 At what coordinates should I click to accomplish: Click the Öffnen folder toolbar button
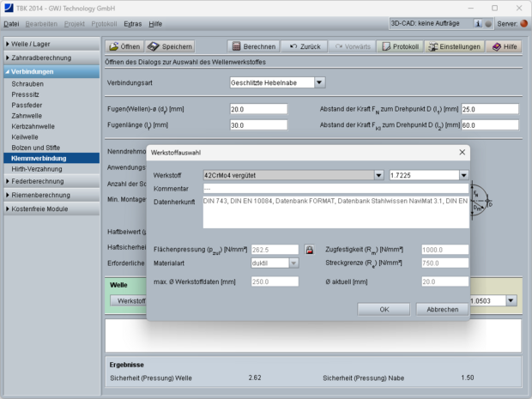click(x=124, y=46)
